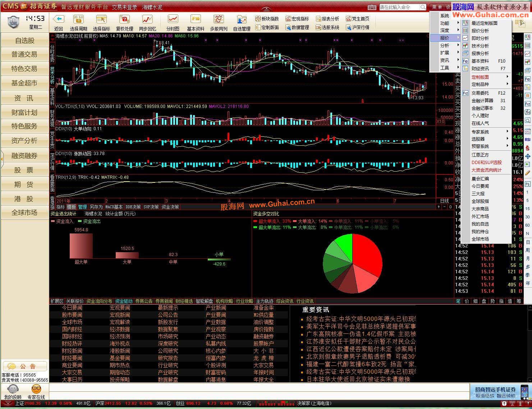Switch to 资金流向分布 tab

(99, 301)
